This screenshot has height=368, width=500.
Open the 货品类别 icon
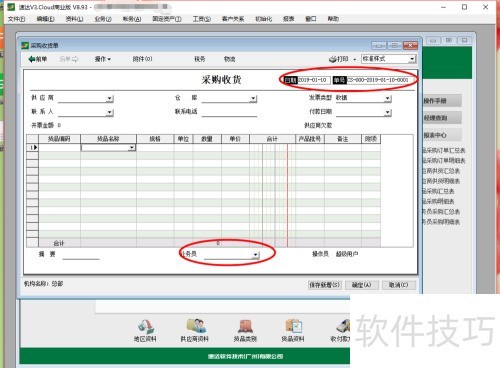(x=245, y=326)
